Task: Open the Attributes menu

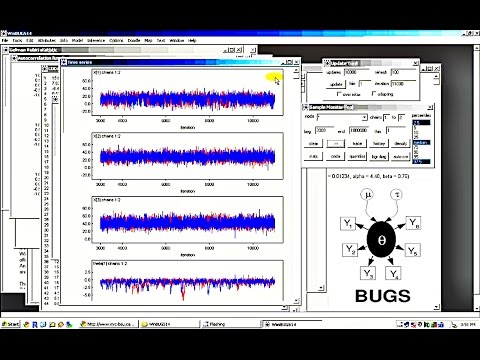Action: 47,40
